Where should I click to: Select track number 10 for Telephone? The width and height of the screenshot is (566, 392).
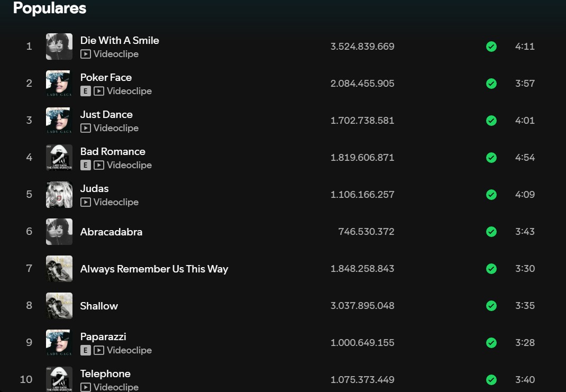coord(26,380)
